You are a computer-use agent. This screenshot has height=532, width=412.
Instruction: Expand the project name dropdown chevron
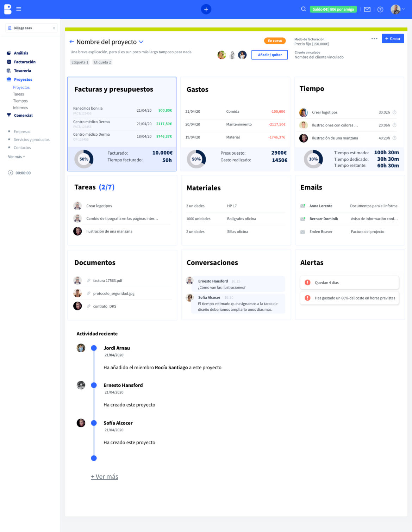coord(141,42)
